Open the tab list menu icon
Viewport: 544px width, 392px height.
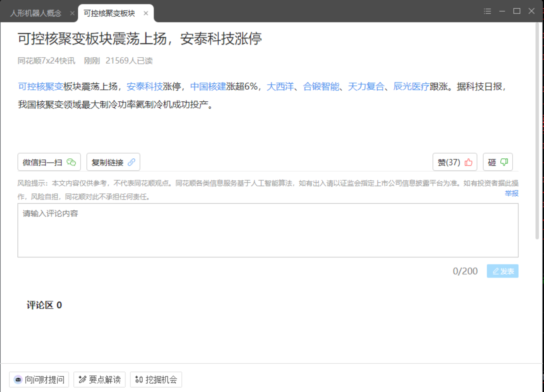pyautogui.click(x=487, y=11)
